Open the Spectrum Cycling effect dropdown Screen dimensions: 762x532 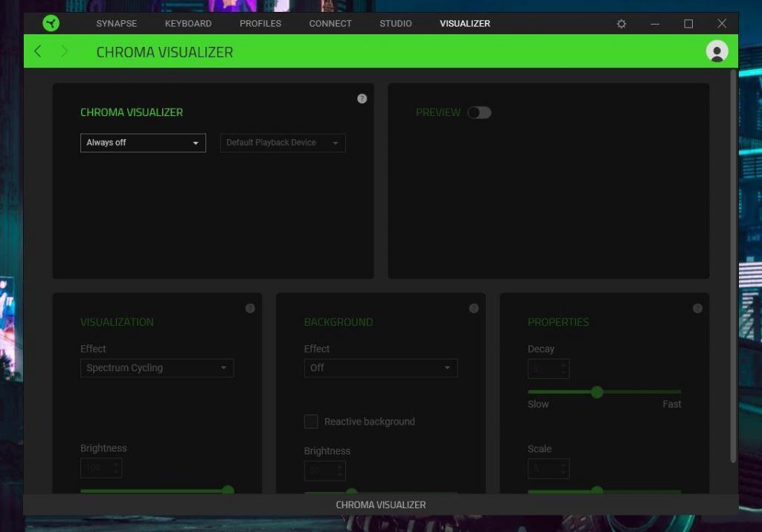(x=157, y=368)
